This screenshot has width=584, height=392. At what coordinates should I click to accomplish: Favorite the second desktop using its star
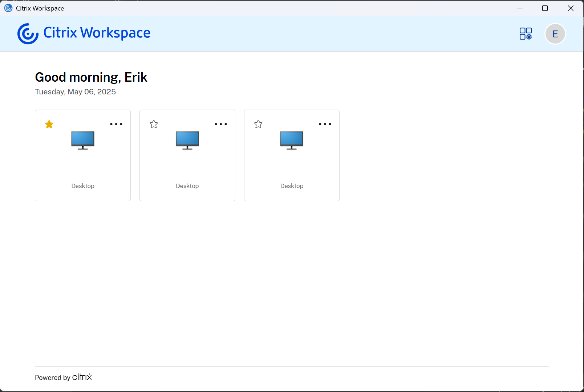pyautogui.click(x=154, y=124)
